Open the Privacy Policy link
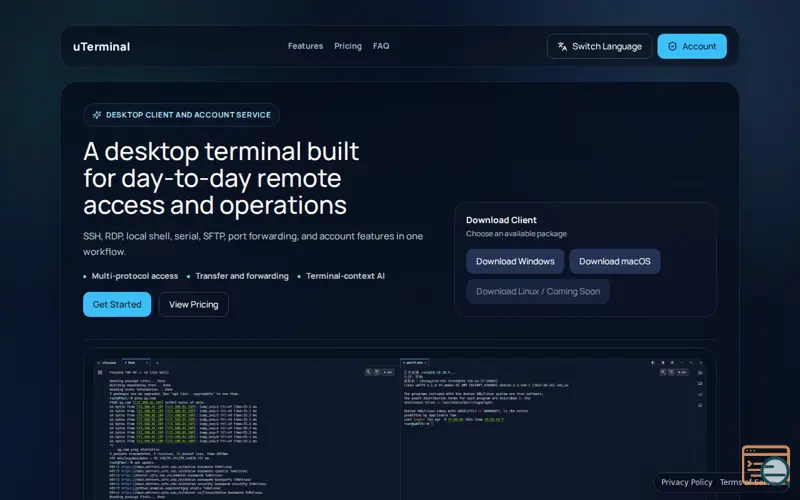Image resolution: width=800 pixels, height=500 pixels. 686,482
